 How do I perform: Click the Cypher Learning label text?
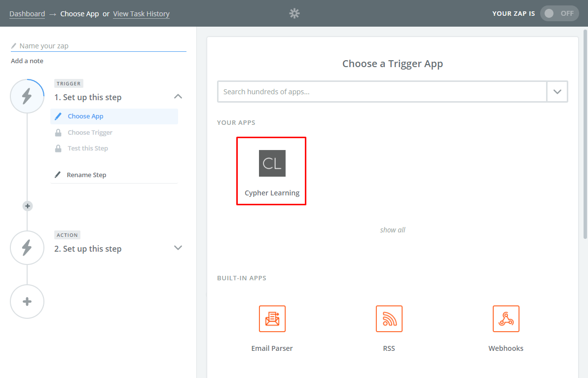[x=272, y=193]
